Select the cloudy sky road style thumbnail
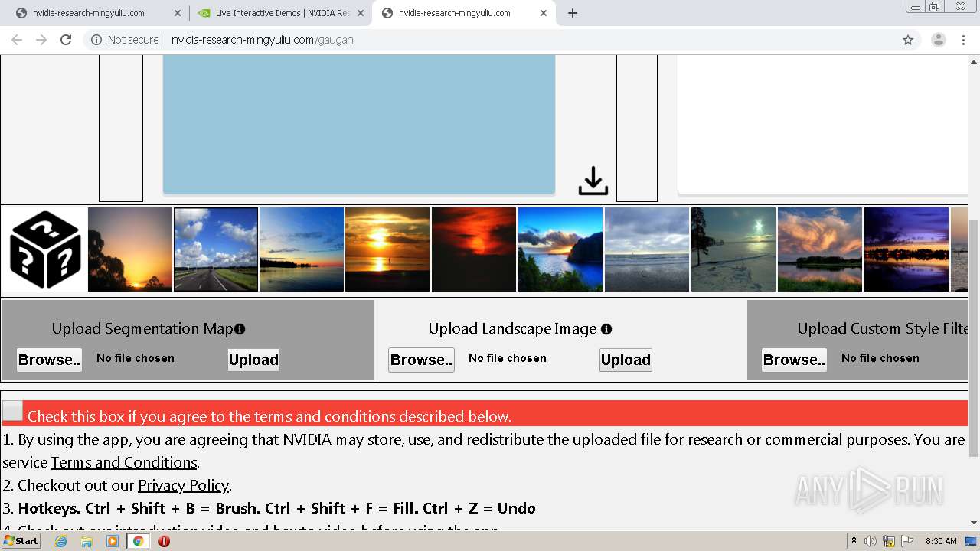This screenshot has width=980, height=551. [216, 249]
